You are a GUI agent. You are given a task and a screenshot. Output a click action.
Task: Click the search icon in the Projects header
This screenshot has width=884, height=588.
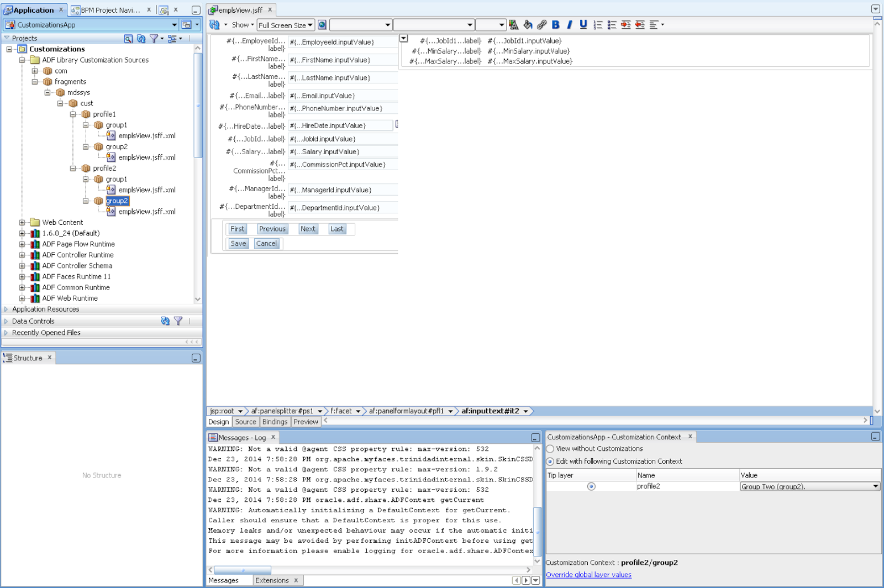coord(128,39)
